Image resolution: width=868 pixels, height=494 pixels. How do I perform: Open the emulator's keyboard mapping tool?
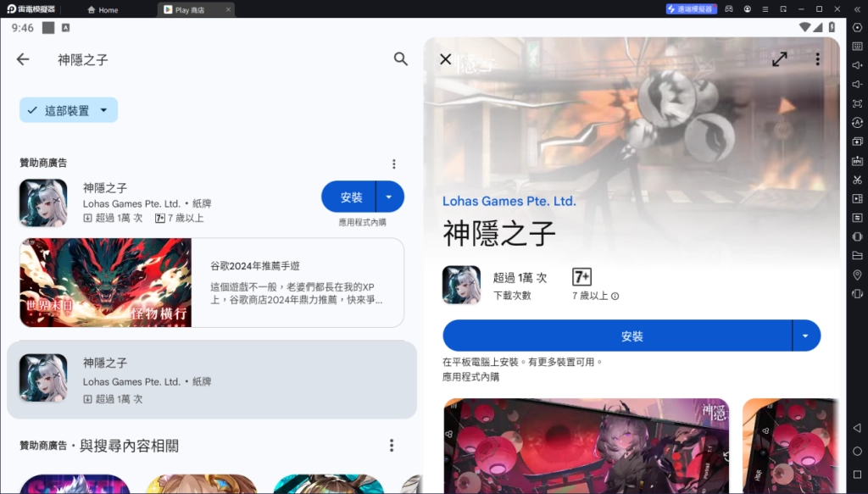click(857, 47)
